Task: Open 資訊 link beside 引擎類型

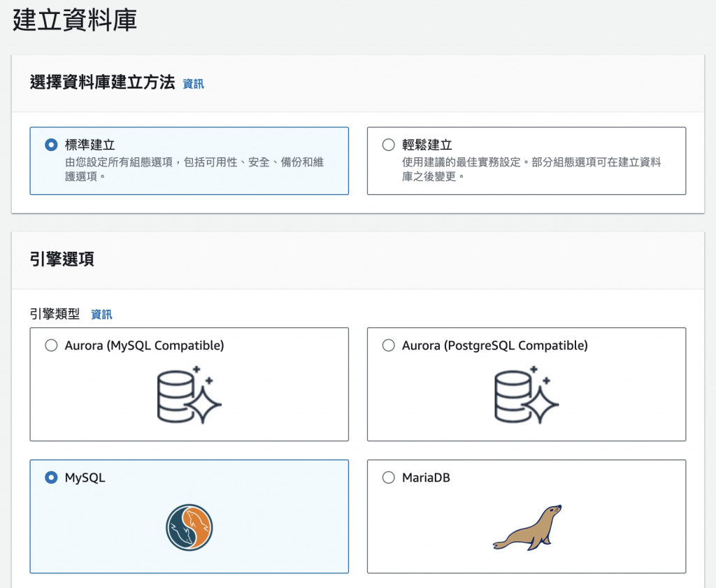Action: click(101, 315)
